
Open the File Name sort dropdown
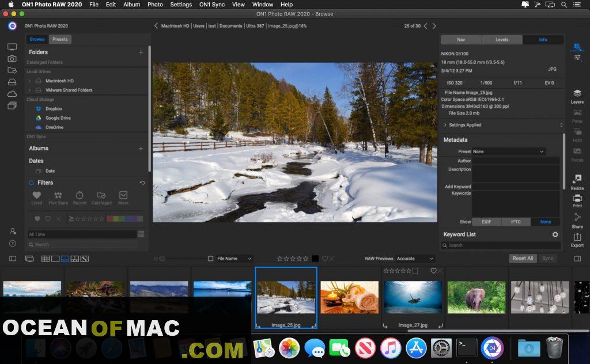click(x=234, y=259)
